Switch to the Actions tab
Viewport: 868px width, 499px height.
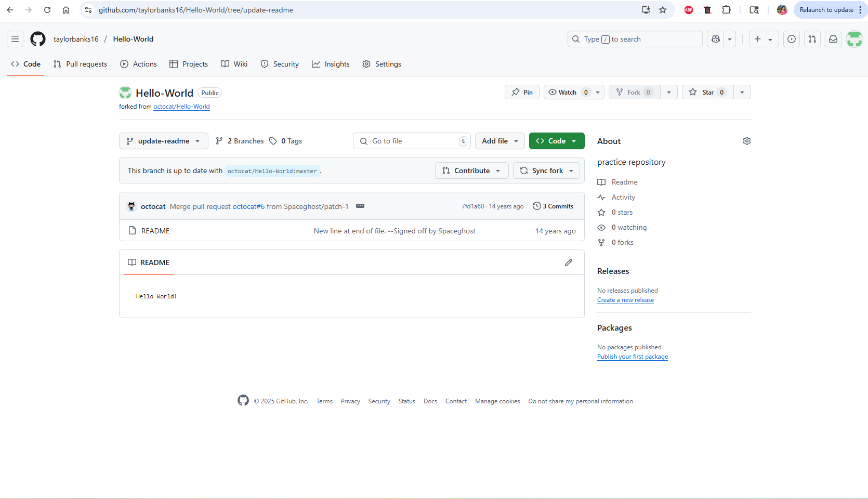coord(139,64)
